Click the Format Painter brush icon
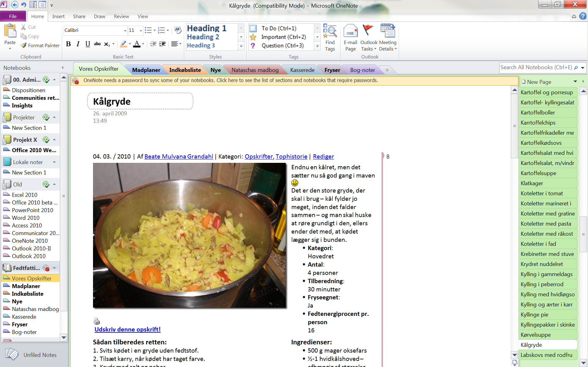588x367 pixels. point(24,45)
